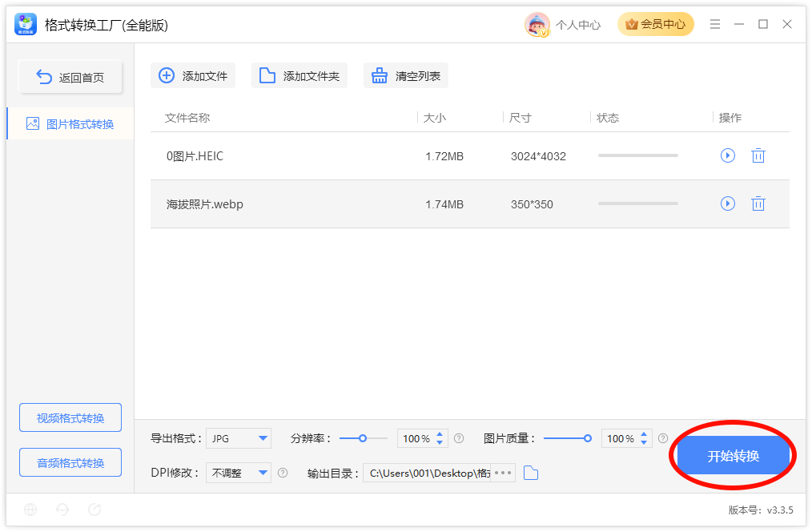Adjust the 图片质量 slider handle
The image size is (812, 532).
click(587, 438)
